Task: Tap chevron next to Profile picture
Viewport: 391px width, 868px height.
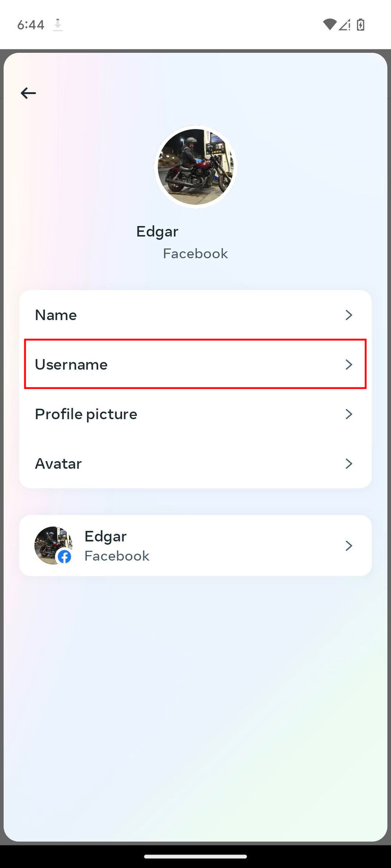Action: [x=348, y=414]
